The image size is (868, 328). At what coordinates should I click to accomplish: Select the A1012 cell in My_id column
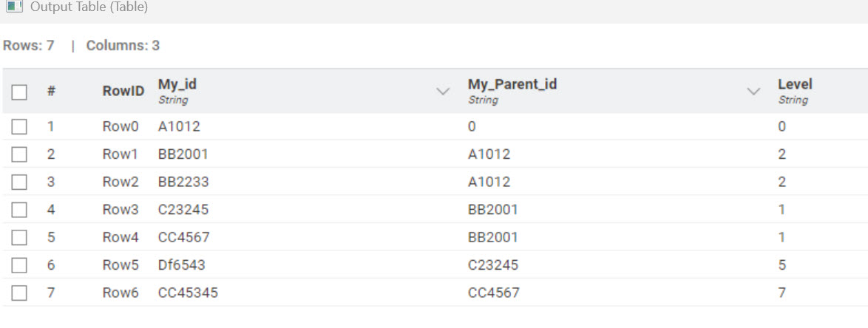179,127
